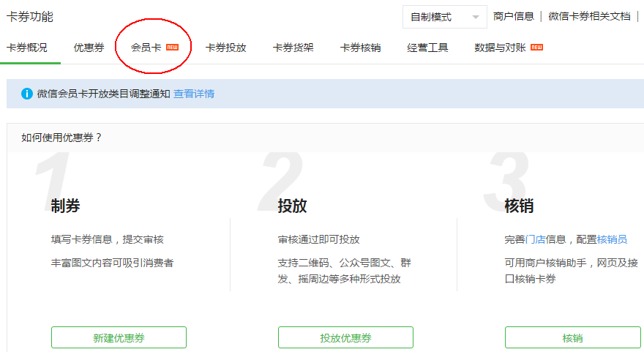Click the 如何使用优惠券？ heading

[61, 138]
